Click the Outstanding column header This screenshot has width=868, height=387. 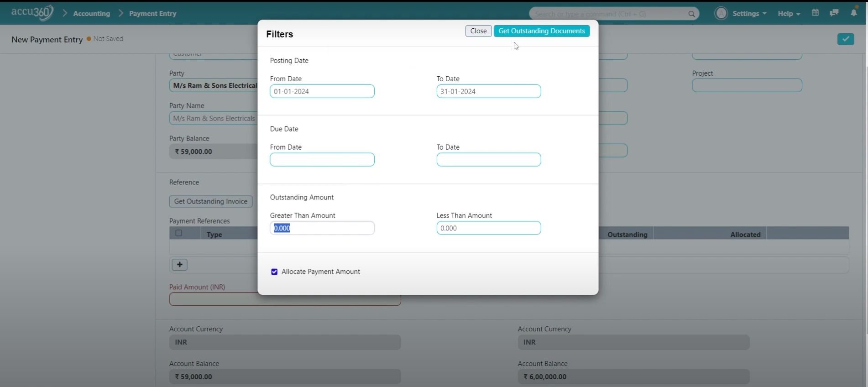pyautogui.click(x=627, y=235)
